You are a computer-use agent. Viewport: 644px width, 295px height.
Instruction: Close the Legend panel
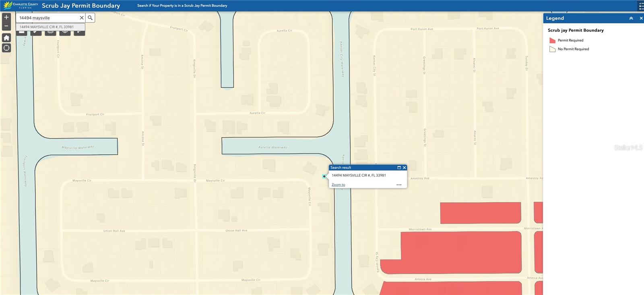tap(641, 18)
